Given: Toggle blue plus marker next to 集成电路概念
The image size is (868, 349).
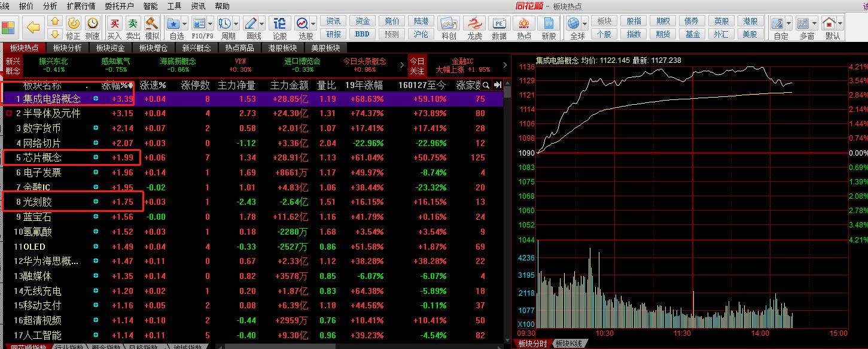Looking at the screenshot, I should pos(96,99).
